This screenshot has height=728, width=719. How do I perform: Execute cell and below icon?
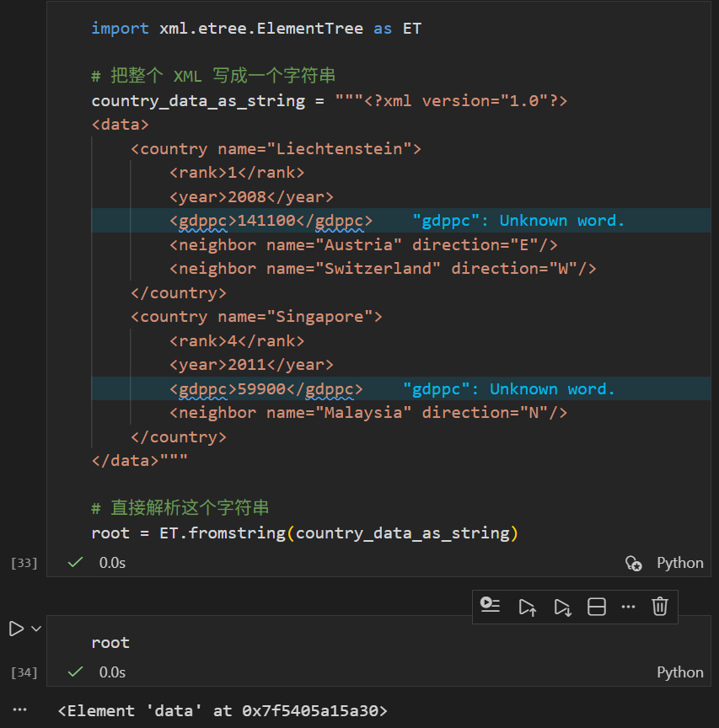(x=562, y=607)
